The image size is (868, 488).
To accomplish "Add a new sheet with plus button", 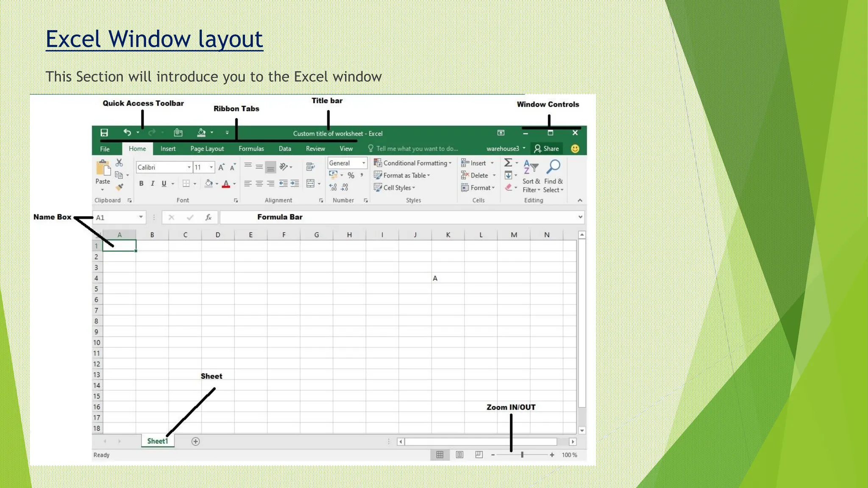I will coord(195,441).
